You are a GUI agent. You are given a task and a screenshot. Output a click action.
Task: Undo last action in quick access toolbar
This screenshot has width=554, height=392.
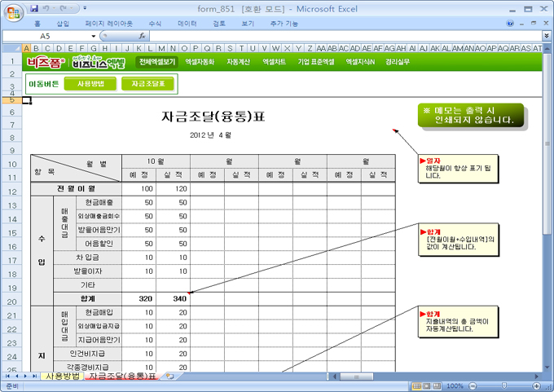click(x=46, y=8)
